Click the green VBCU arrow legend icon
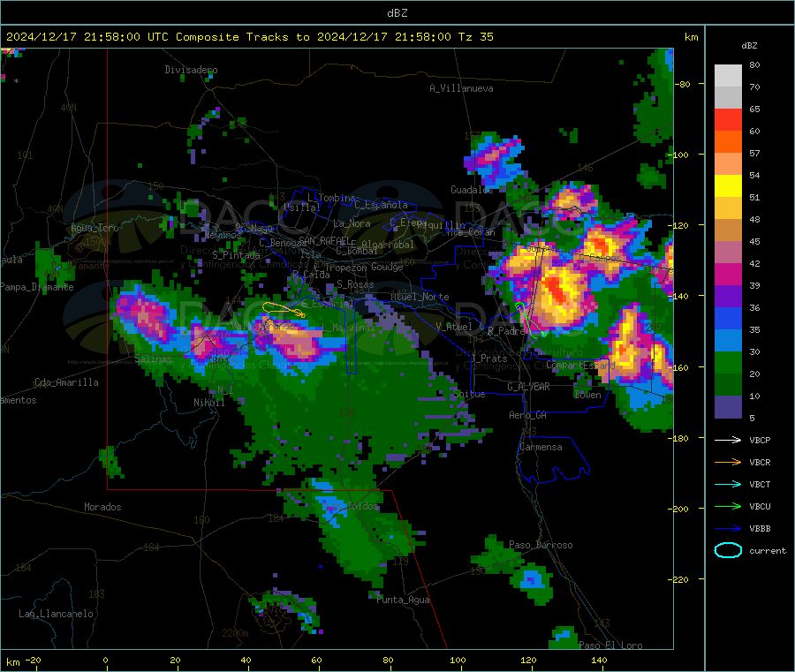 click(728, 506)
